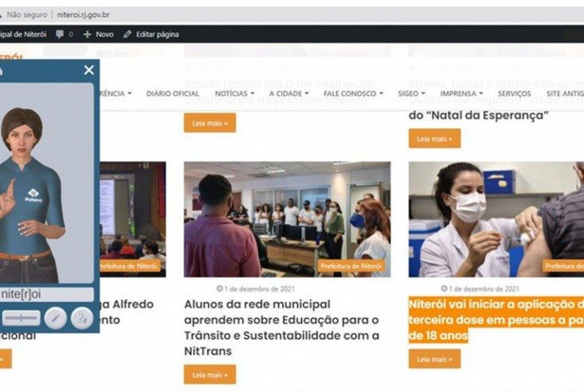Click Leia mais under Natal da Esperança

pos(435,138)
